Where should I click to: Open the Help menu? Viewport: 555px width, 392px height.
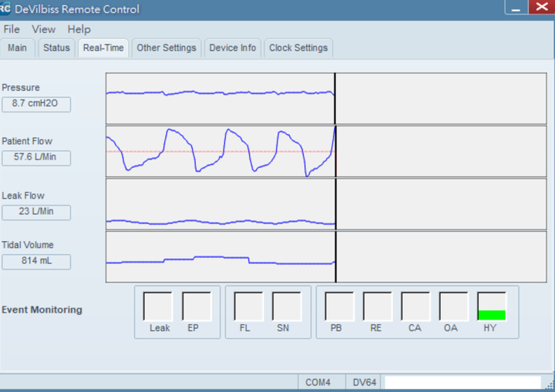tap(79, 29)
